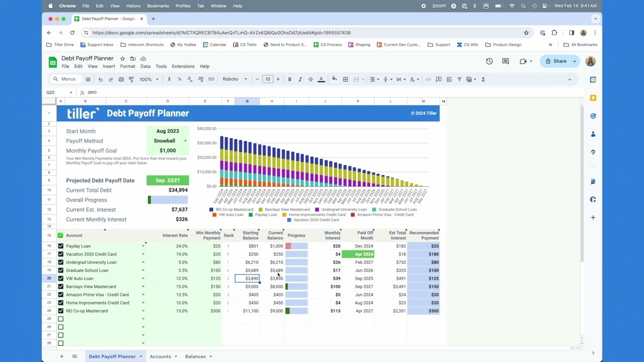Click the Insert comment icon
The width and height of the screenshot is (644, 362).
click(439, 79)
